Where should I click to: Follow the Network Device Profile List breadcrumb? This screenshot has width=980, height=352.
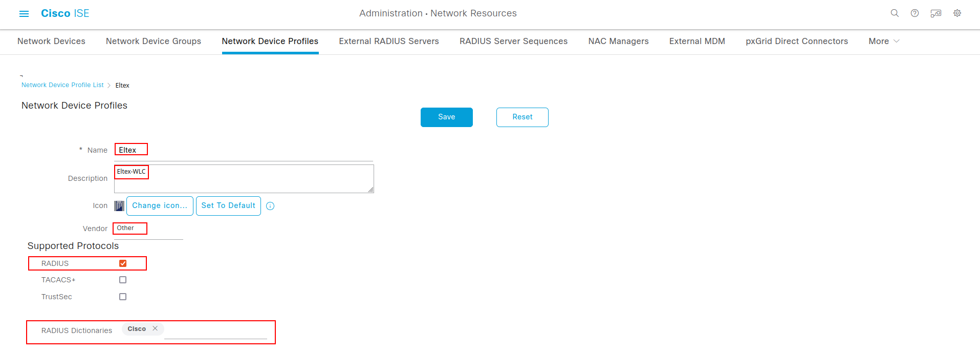[62, 85]
